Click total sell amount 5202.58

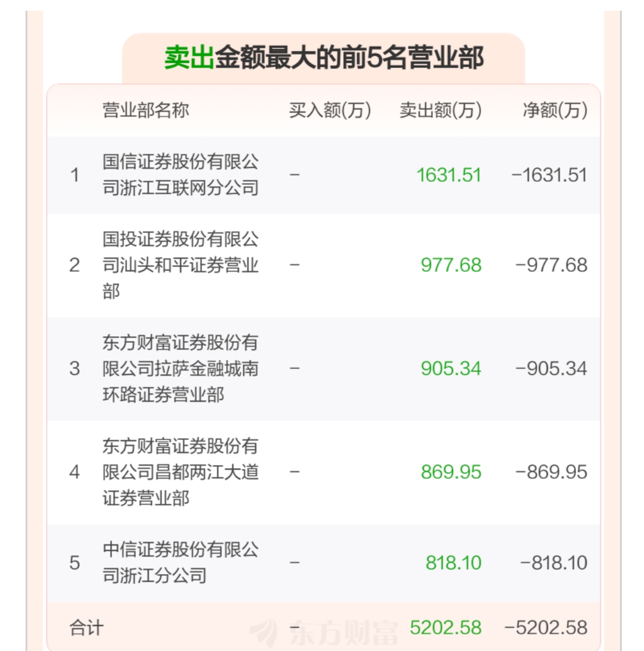pos(445,628)
